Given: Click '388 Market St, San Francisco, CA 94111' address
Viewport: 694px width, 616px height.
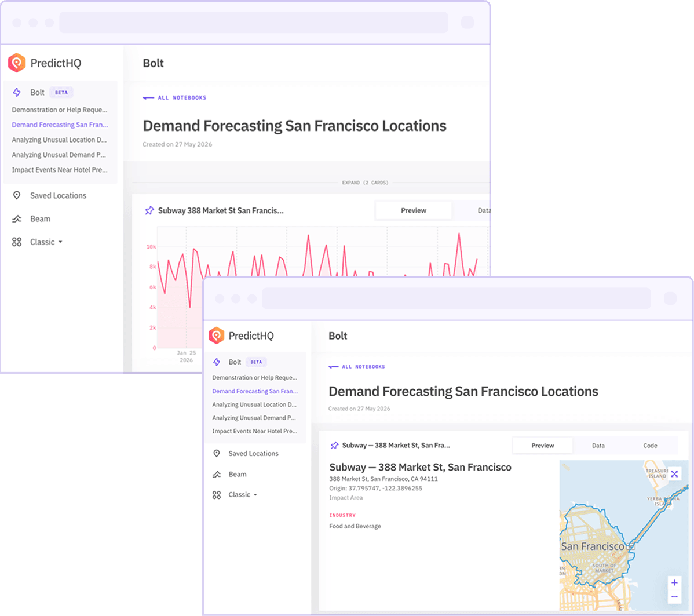Looking at the screenshot, I should coord(383,479).
